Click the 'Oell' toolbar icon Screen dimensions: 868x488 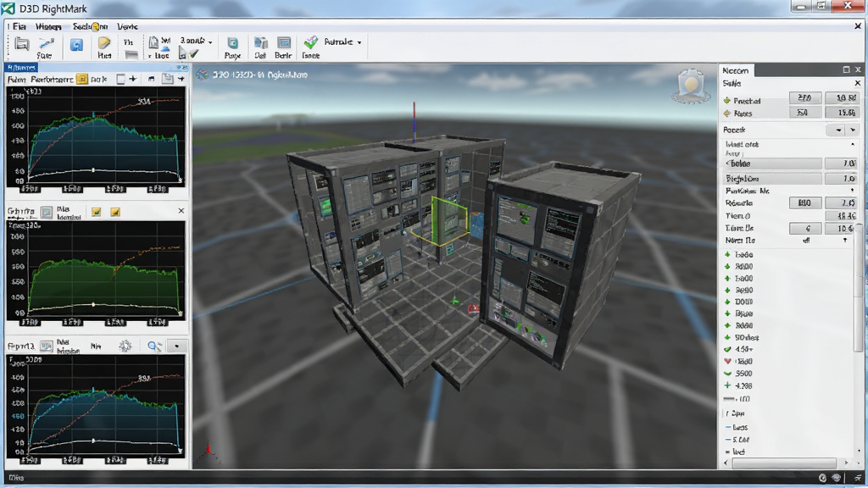pyautogui.click(x=260, y=43)
